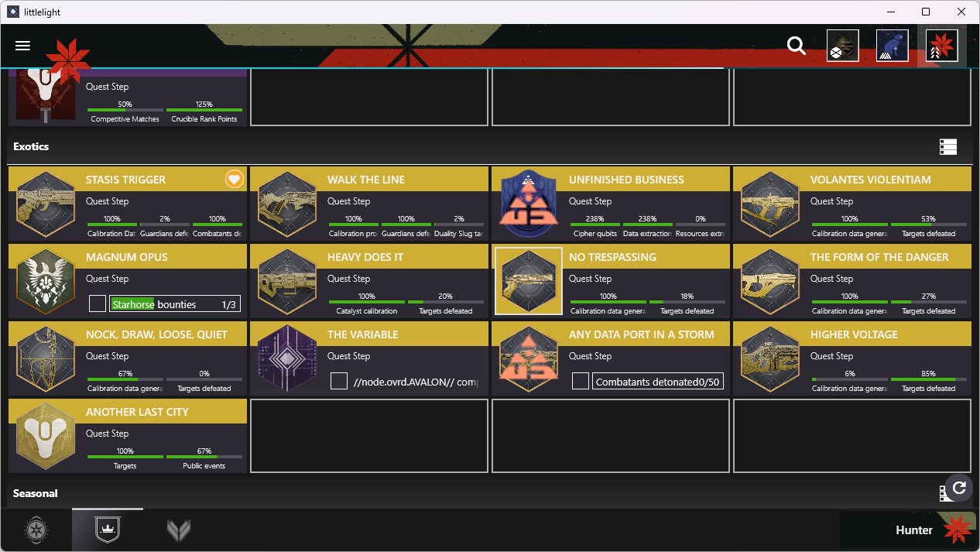Open the WALK THE LINE quest title
980x552 pixels.
366,180
